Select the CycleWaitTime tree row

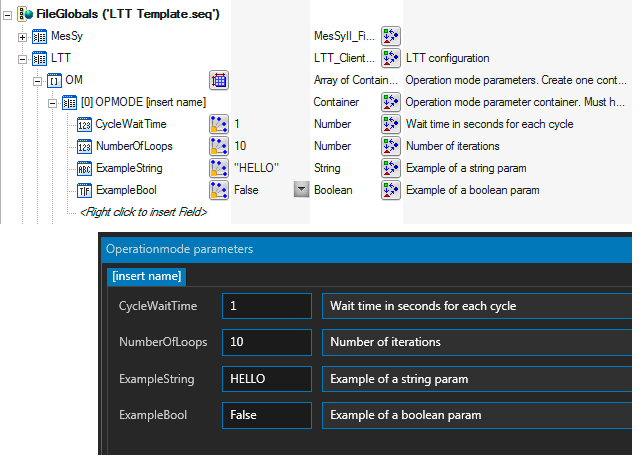tap(131, 124)
